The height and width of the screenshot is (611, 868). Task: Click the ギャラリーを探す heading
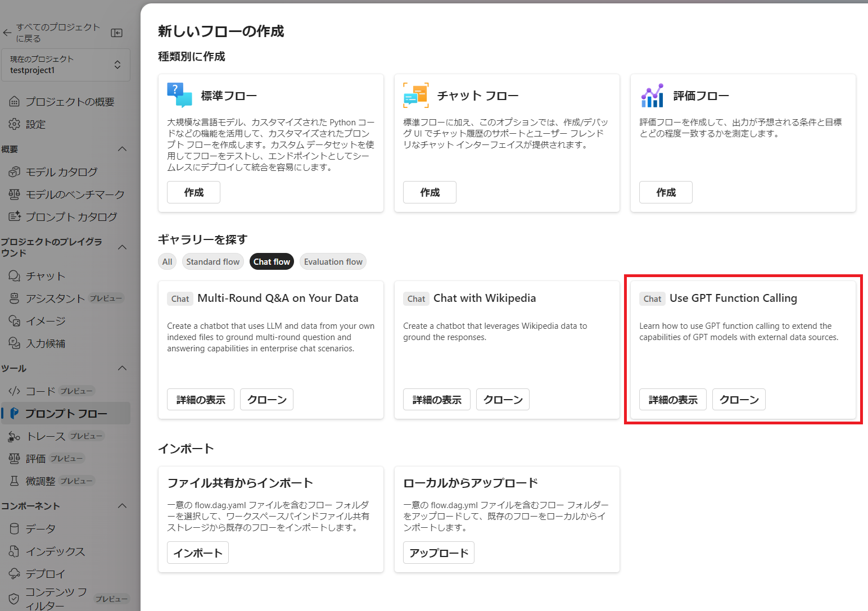coord(202,239)
